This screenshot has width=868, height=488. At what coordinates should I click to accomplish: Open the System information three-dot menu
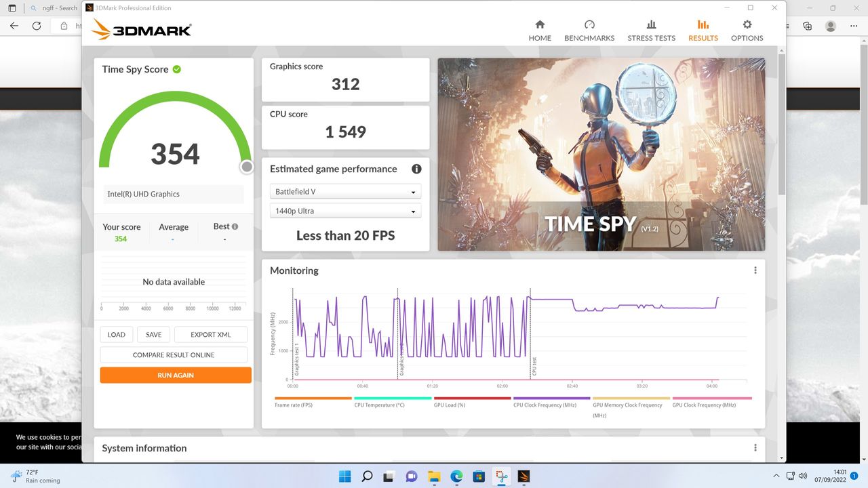coord(755,448)
